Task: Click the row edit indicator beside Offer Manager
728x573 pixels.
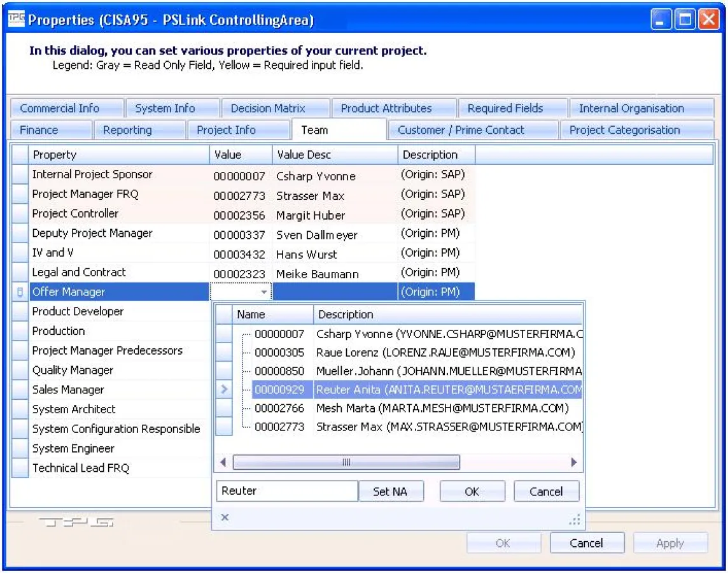Action: pos(19,292)
